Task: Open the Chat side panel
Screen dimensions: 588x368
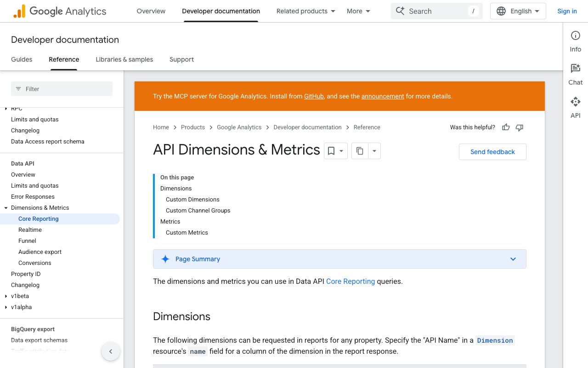Action: coord(575,75)
